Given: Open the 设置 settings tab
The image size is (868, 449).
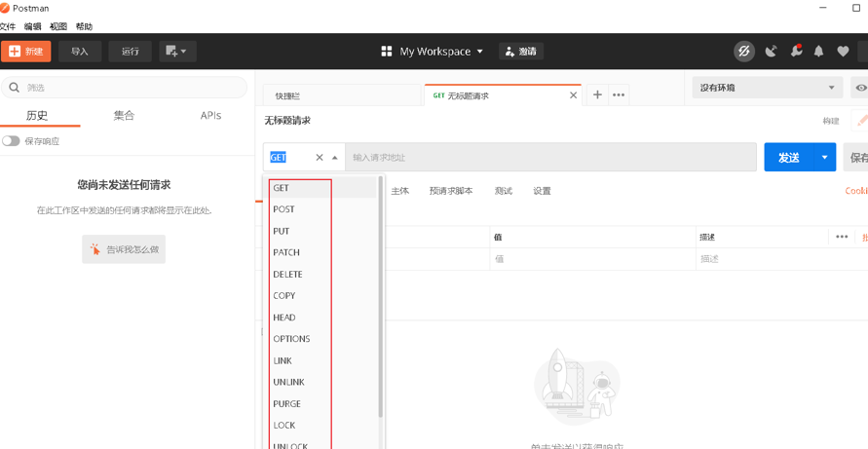Looking at the screenshot, I should (x=542, y=191).
